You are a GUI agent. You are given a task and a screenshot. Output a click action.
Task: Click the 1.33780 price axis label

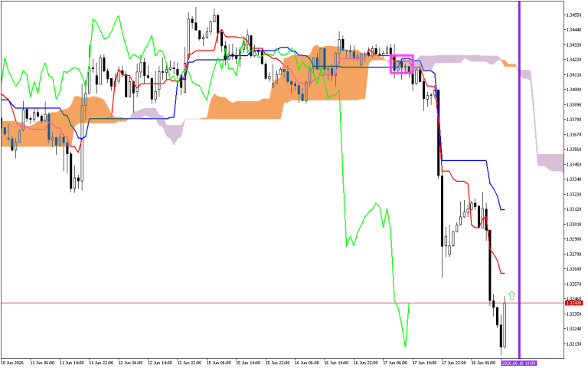tap(574, 120)
